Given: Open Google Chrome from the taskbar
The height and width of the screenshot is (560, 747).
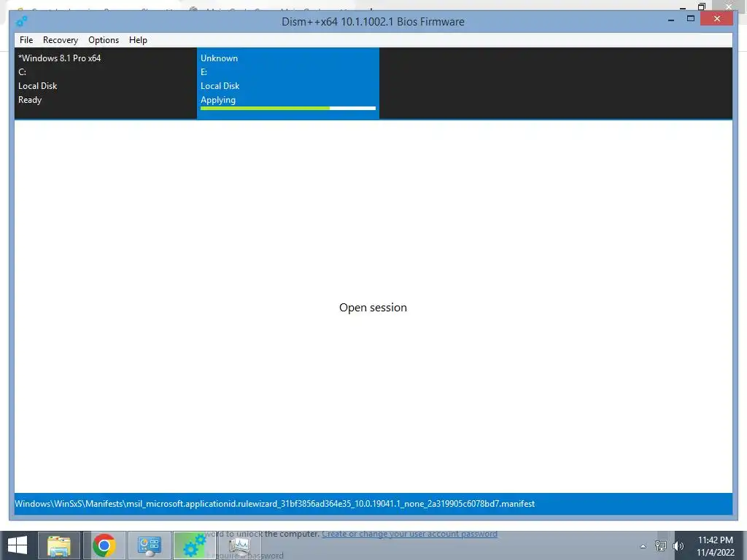Looking at the screenshot, I should click(x=104, y=545).
